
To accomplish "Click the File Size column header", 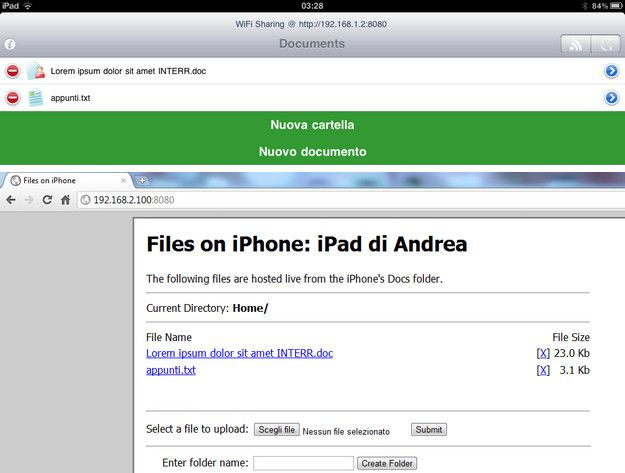I will [571, 338].
